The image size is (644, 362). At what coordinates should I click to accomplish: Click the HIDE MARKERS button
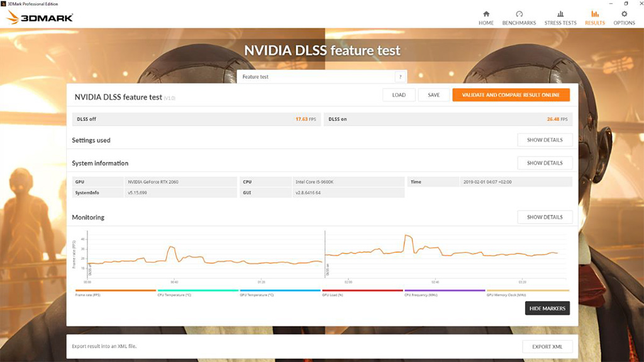point(547,308)
